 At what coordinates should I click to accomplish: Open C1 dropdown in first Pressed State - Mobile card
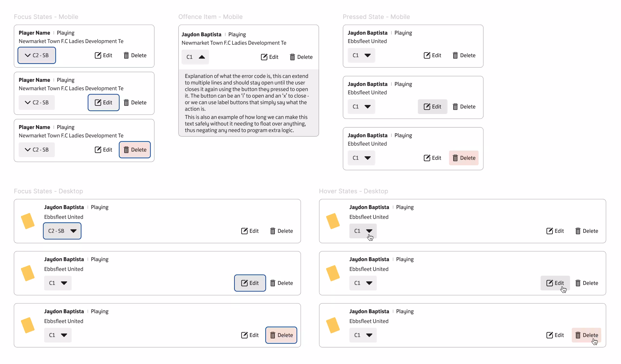(x=361, y=55)
